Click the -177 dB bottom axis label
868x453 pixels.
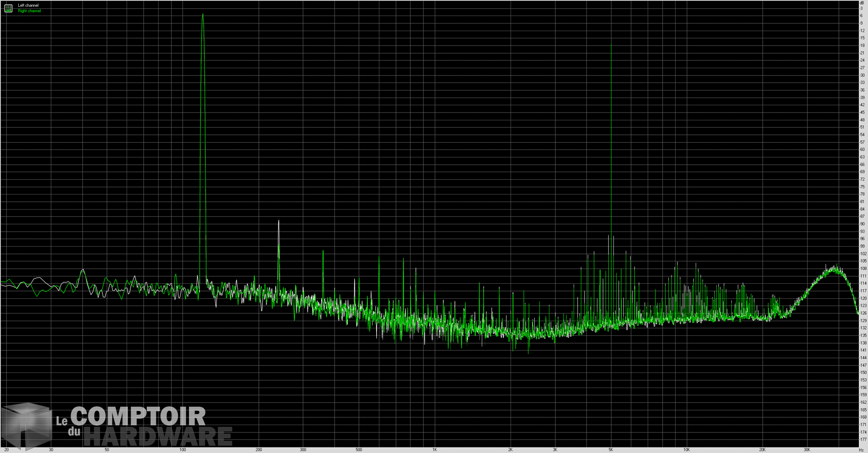tap(862, 440)
